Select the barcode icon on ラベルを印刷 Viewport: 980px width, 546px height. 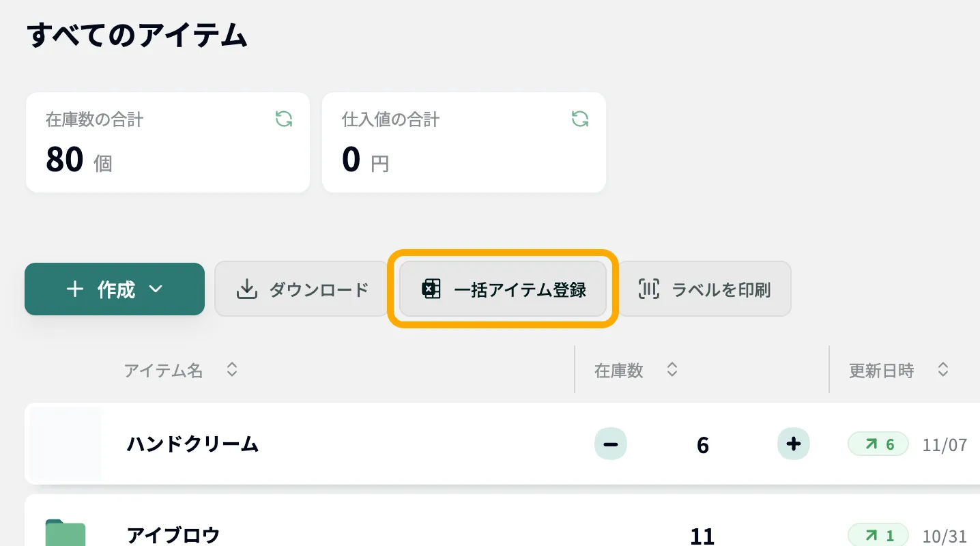tap(647, 289)
